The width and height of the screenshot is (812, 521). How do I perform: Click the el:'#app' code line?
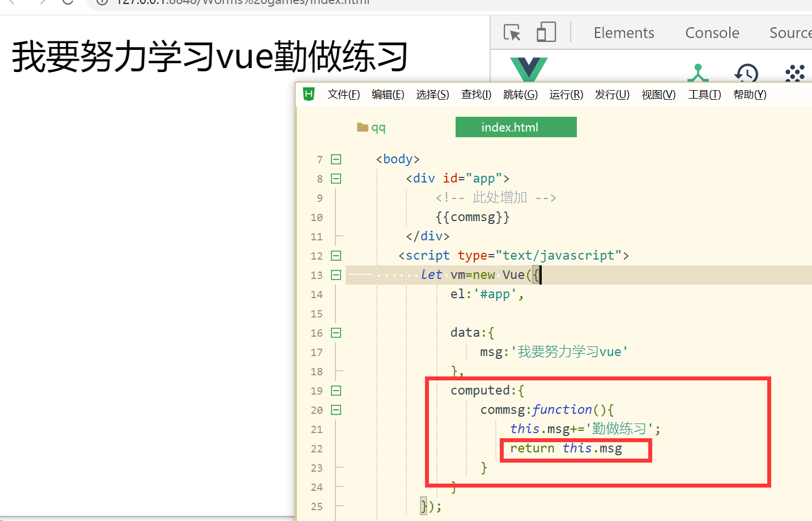(487, 294)
